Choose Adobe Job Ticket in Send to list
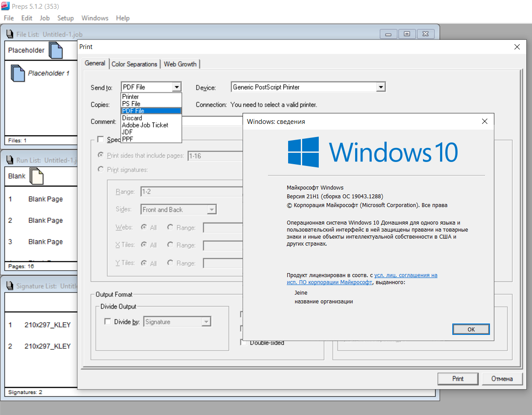Screen dimensions: 532x415 (151, 125)
